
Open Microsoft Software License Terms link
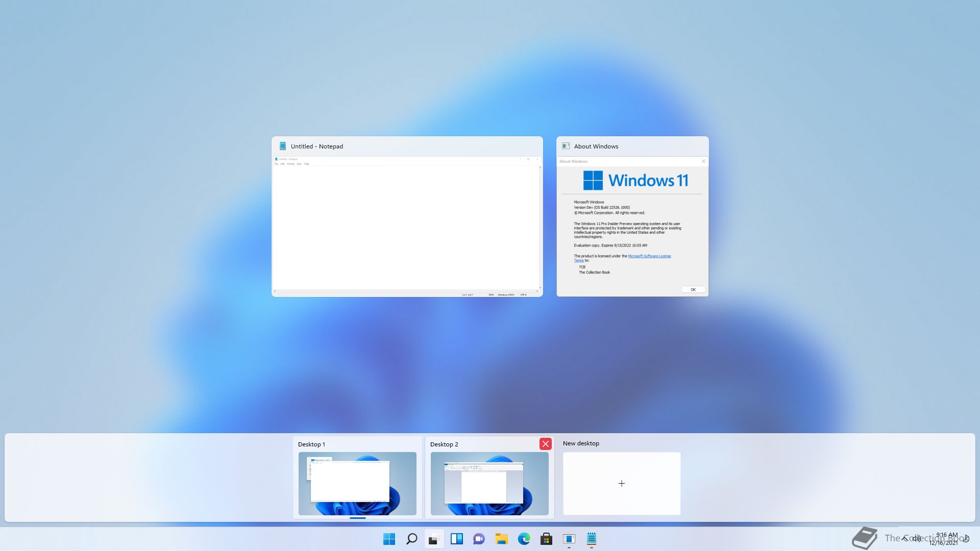tap(649, 256)
